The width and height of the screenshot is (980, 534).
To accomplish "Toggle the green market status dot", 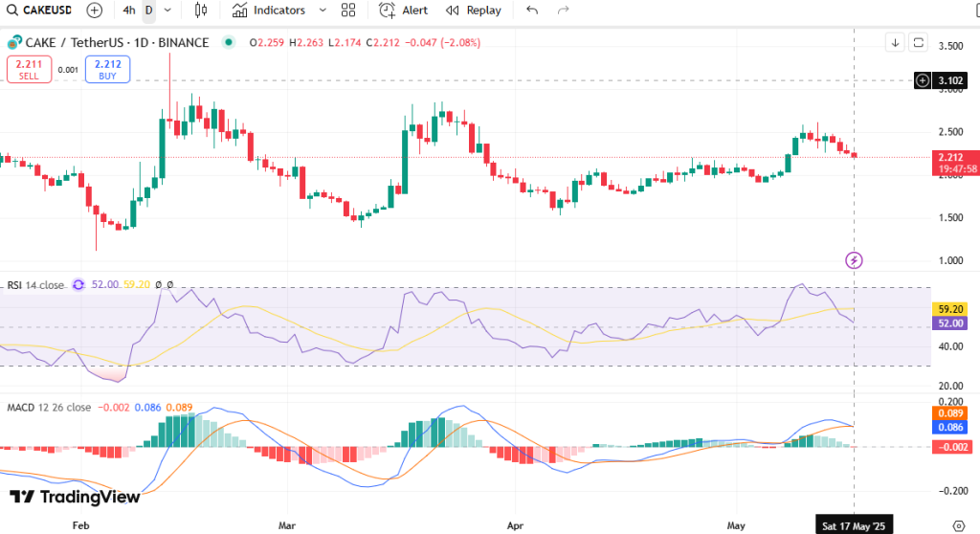I will 229,42.
